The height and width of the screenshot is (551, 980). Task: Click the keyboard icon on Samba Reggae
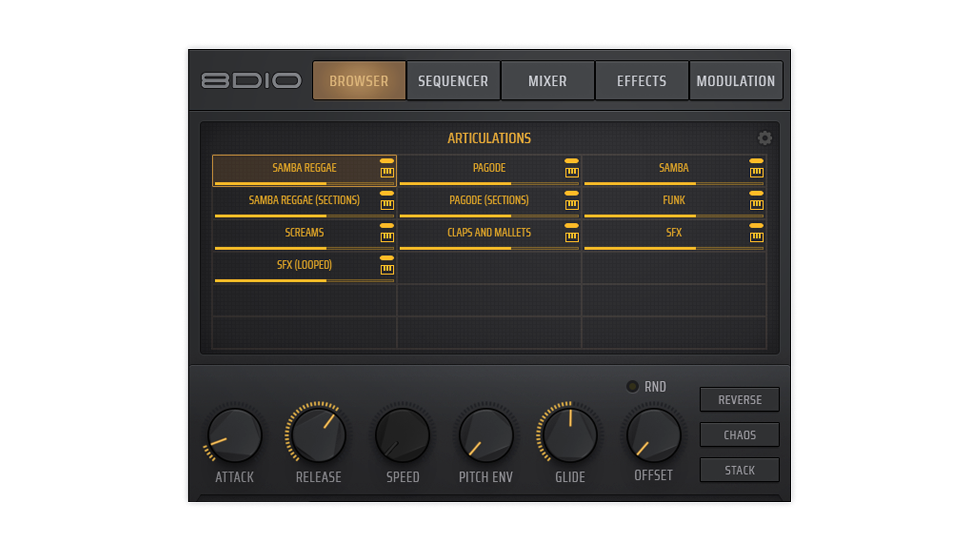pyautogui.click(x=387, y=172)
